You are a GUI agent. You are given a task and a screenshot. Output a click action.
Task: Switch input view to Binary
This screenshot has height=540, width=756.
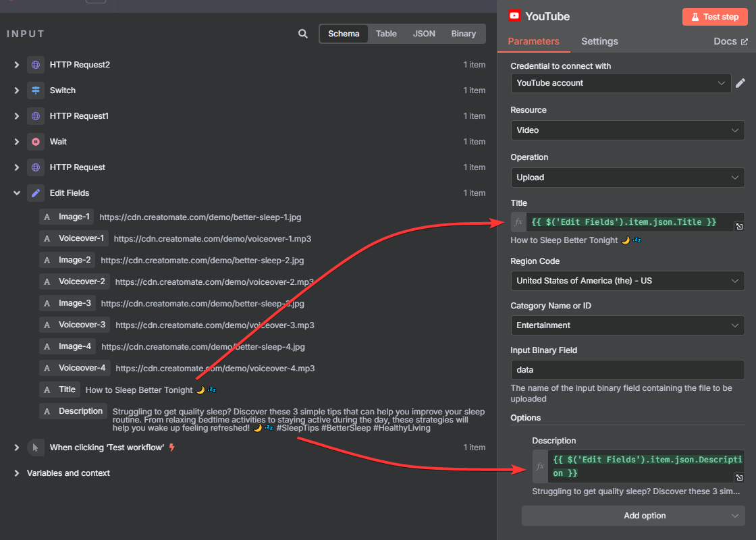click(x=463, y=34)
